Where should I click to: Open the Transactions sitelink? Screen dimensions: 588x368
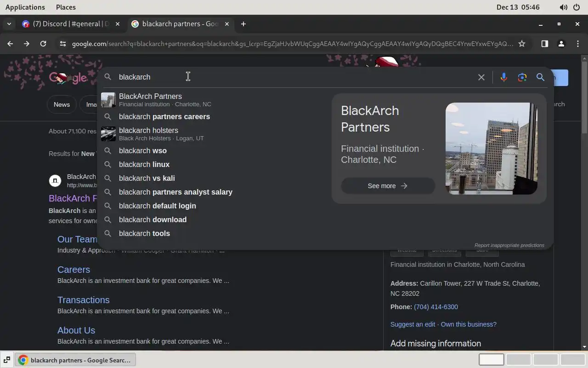point(84,300)
